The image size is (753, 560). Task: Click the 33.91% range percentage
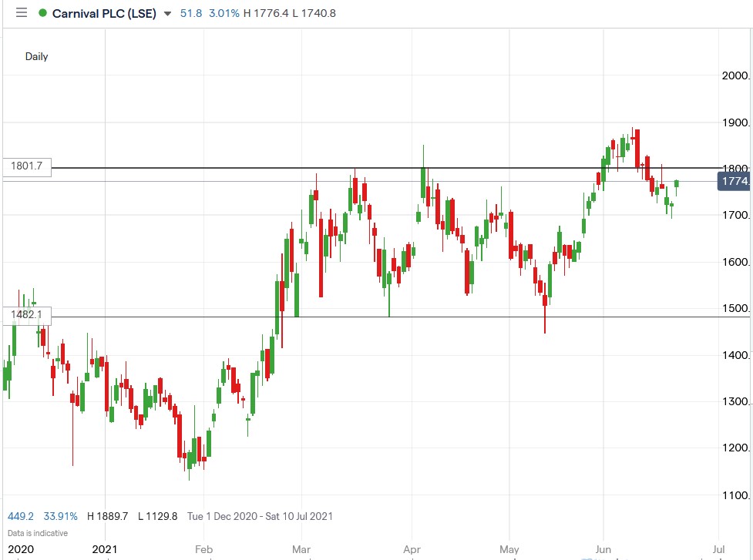click(61, 516)
